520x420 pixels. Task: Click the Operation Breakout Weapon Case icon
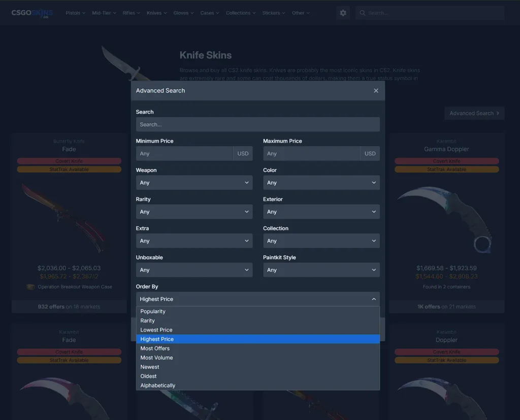click(31, 287)
